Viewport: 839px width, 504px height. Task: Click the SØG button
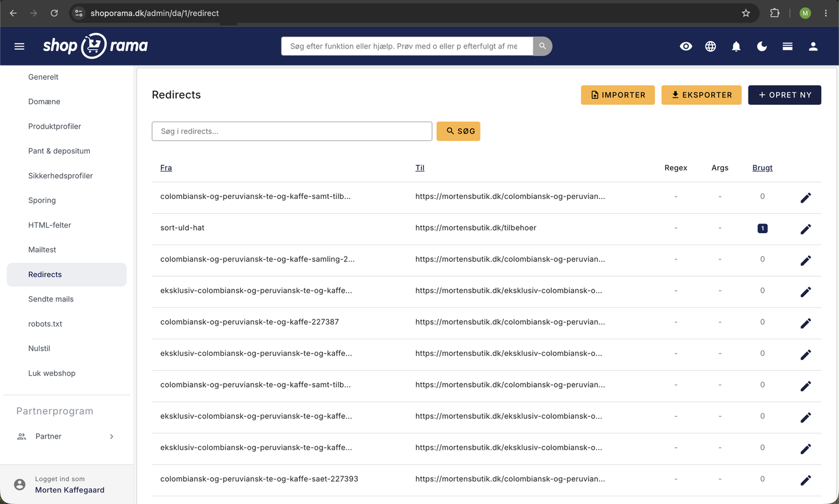(458, 131)
